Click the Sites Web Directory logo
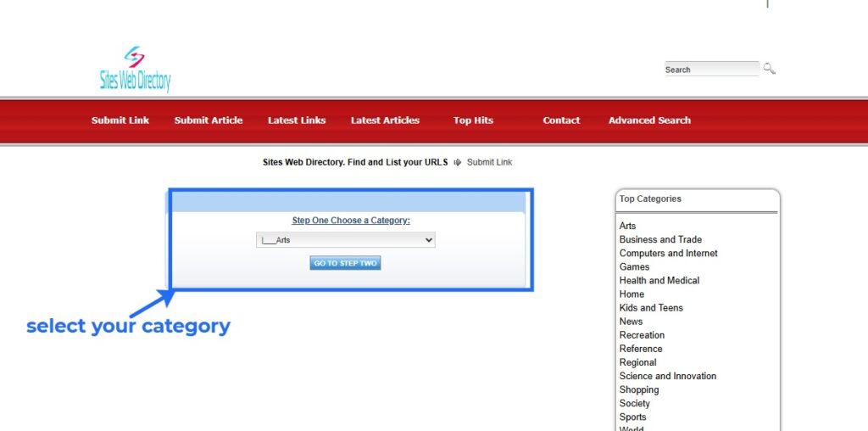Viewport: 868px width, 431px height. coord(135,69)
